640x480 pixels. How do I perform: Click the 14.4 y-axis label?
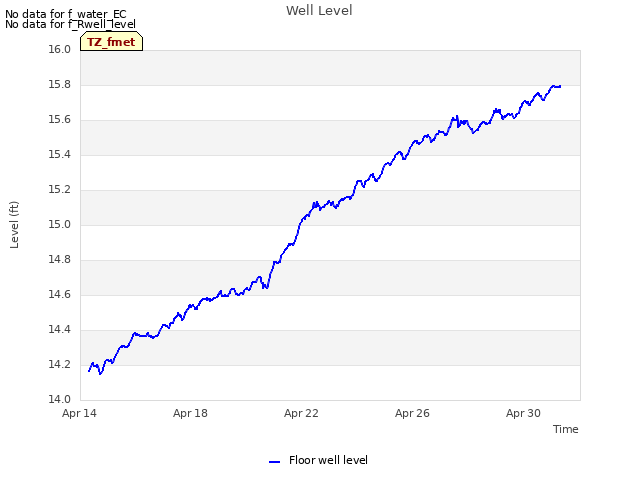coord(60,329)
